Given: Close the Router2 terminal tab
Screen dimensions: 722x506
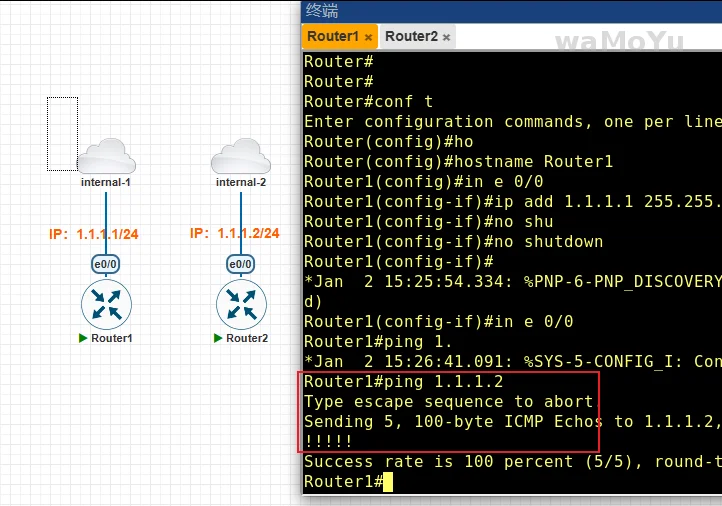Looking at the screenshot, I should tap(447, 38).
